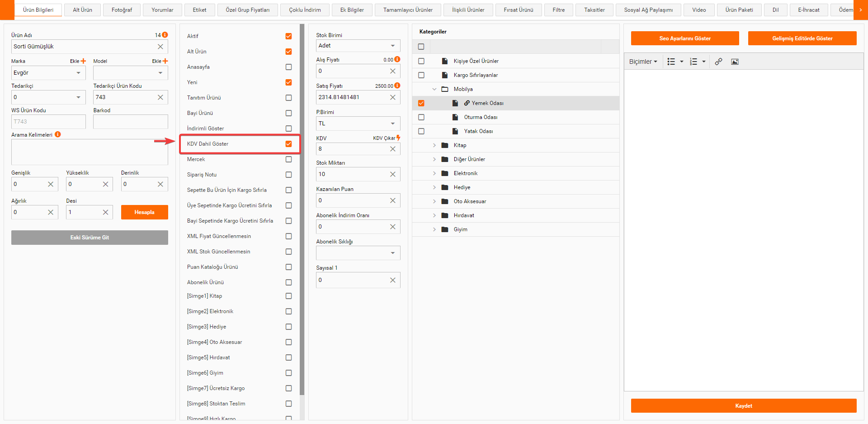
Task: Click the numbered list icon in editor
Action: coord(693,62)
